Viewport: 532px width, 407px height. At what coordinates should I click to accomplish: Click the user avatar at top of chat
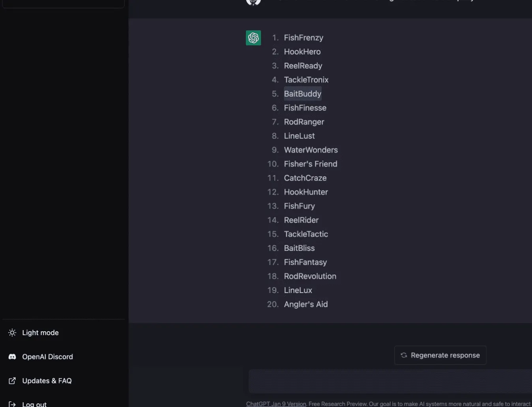[x=253, y=2]
